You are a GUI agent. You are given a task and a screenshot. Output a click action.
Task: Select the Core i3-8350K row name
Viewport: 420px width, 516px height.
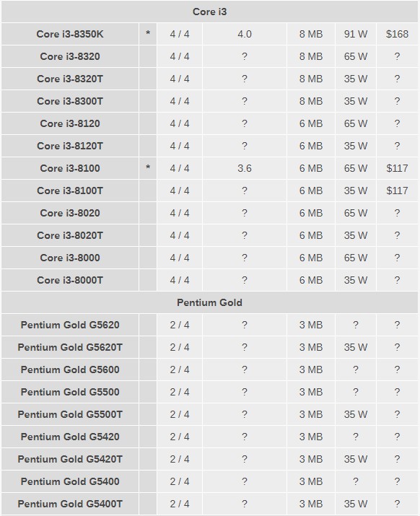point(70,34)
